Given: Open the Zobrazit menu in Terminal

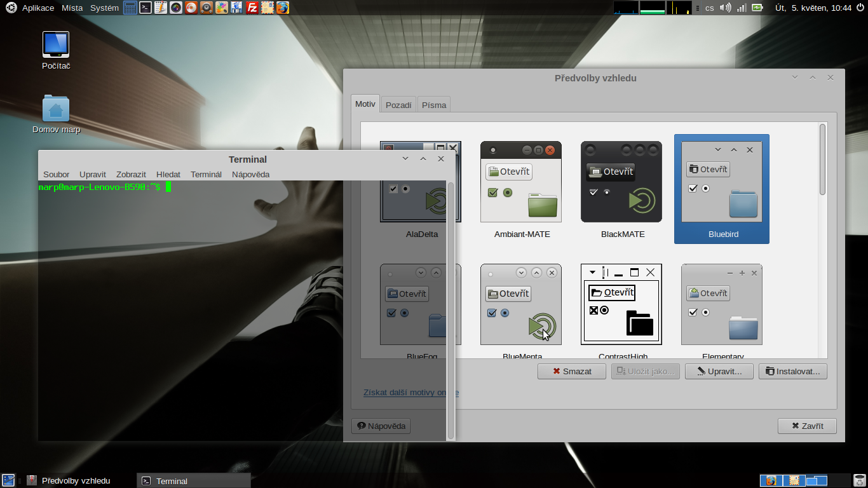Looking at the screenshot, I should coord(131,174).
